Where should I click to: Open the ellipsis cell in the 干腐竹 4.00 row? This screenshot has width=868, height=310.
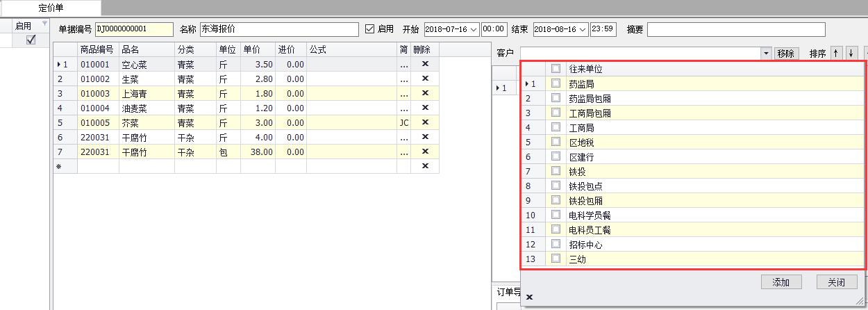click(x=403, y=137)
